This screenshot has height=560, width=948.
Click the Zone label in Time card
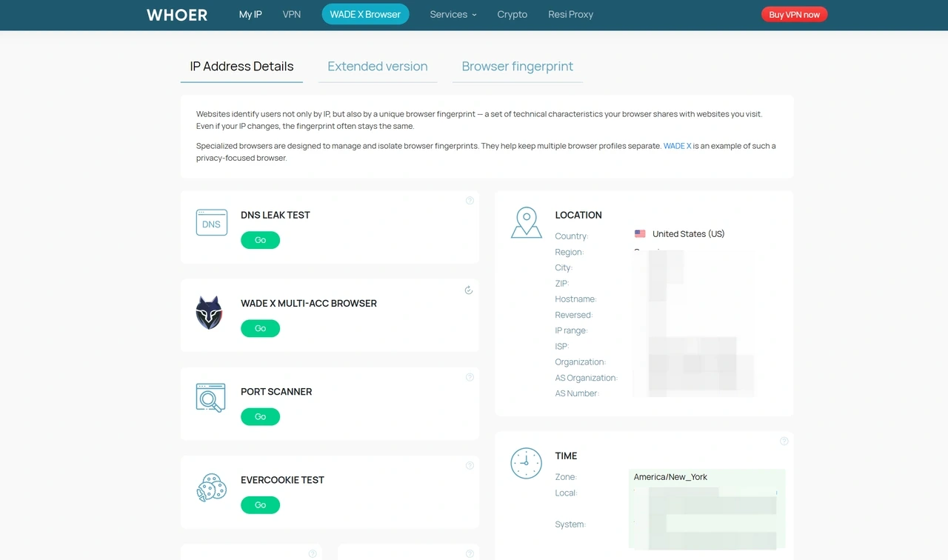click(x=566, y=477)
